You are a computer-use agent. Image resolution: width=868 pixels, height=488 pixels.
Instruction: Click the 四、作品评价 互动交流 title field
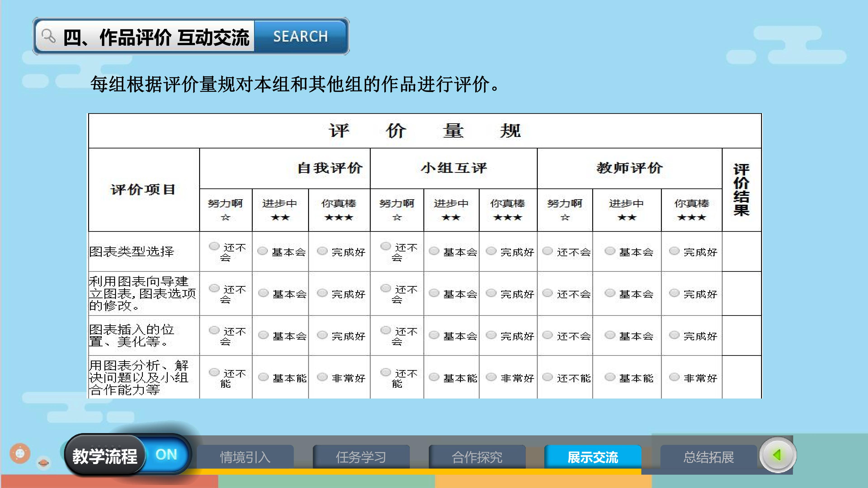pyautogui.click(x=156, y=36)
